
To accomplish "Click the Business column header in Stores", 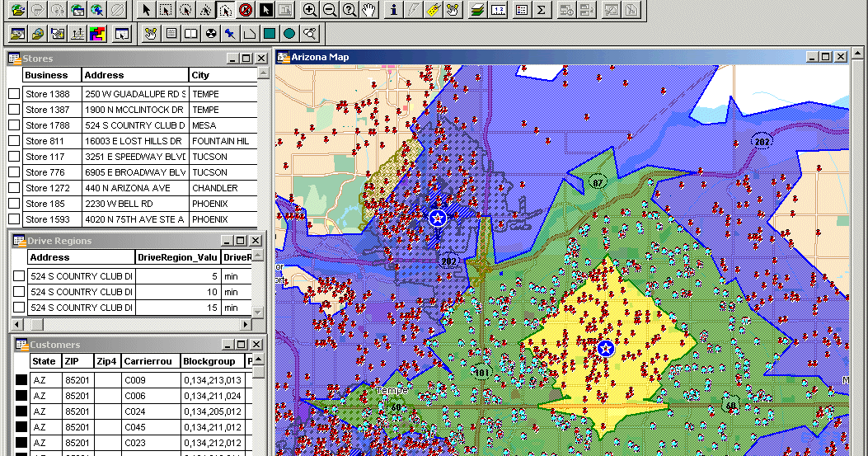I will pyautogui.click(x=46, y=75).
